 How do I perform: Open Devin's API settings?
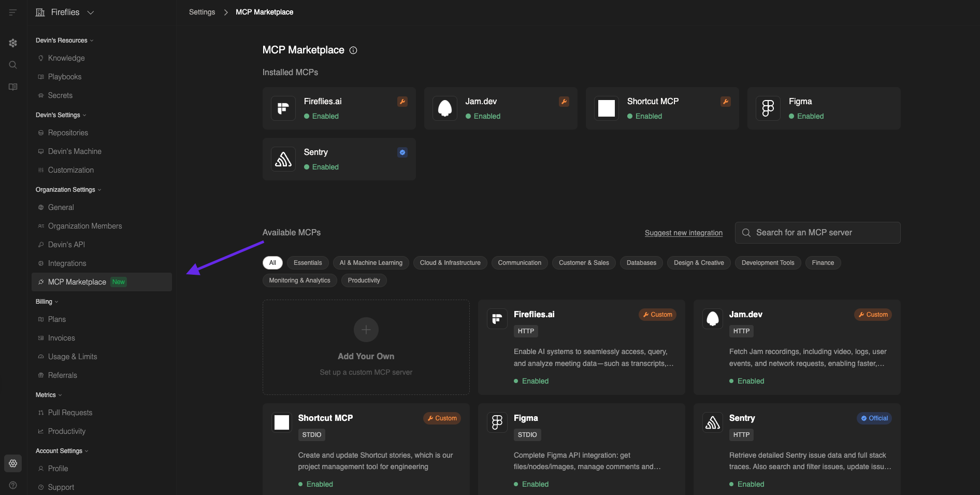point(102,245)
